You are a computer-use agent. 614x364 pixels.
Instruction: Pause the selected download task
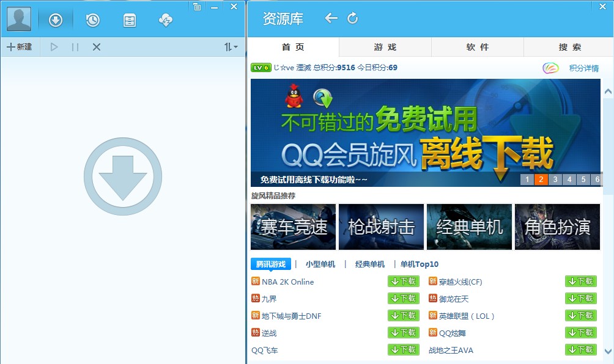pyautogui.click(x=75, y=47)
